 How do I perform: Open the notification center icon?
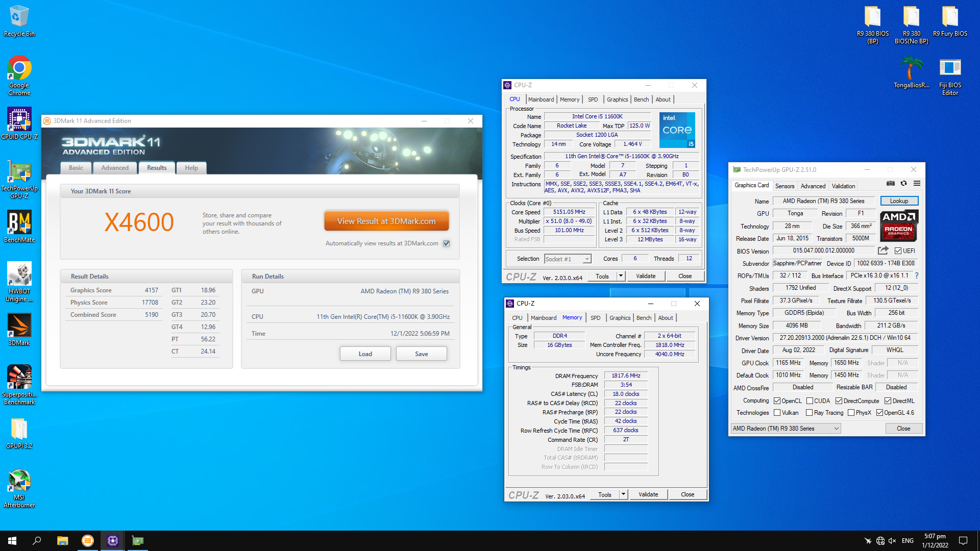point(963,541)
